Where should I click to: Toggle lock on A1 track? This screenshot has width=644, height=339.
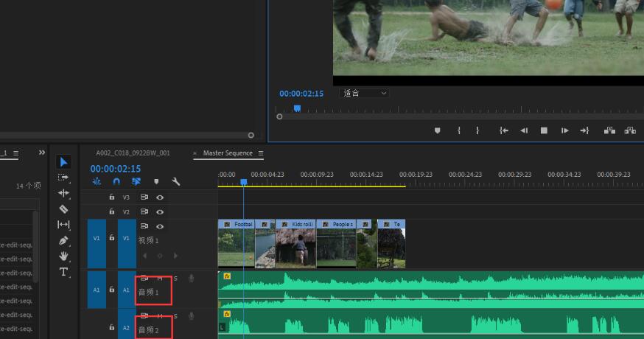112,290
